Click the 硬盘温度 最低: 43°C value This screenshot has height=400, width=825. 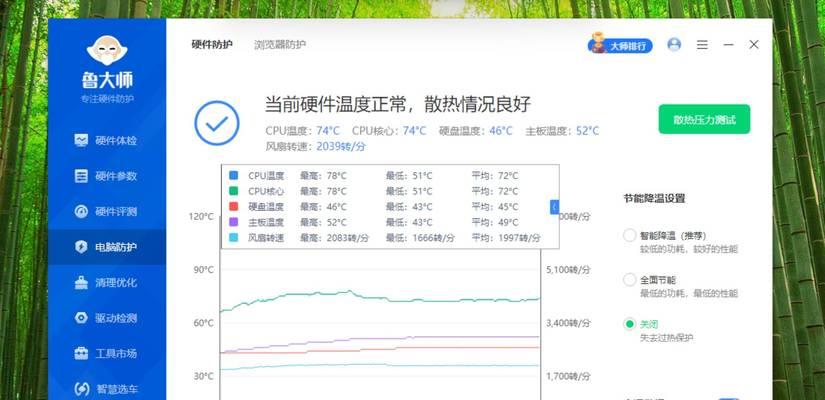click(409, 207)
